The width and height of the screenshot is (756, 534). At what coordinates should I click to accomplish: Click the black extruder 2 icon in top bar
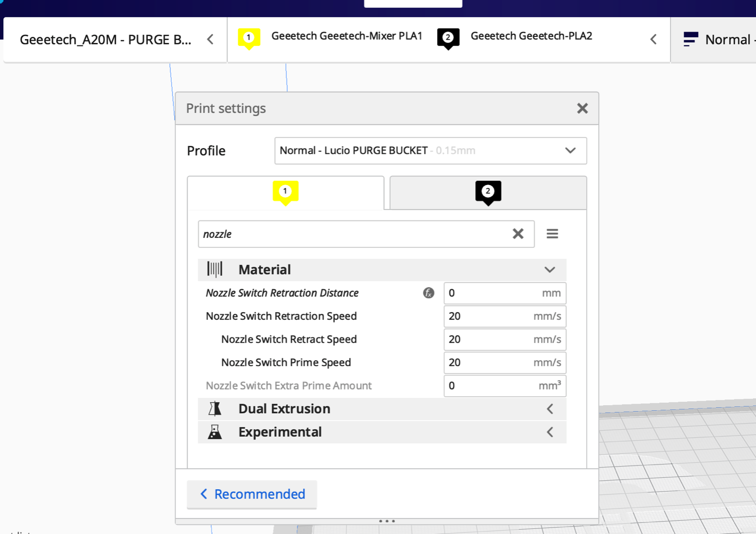click(448, 38)
